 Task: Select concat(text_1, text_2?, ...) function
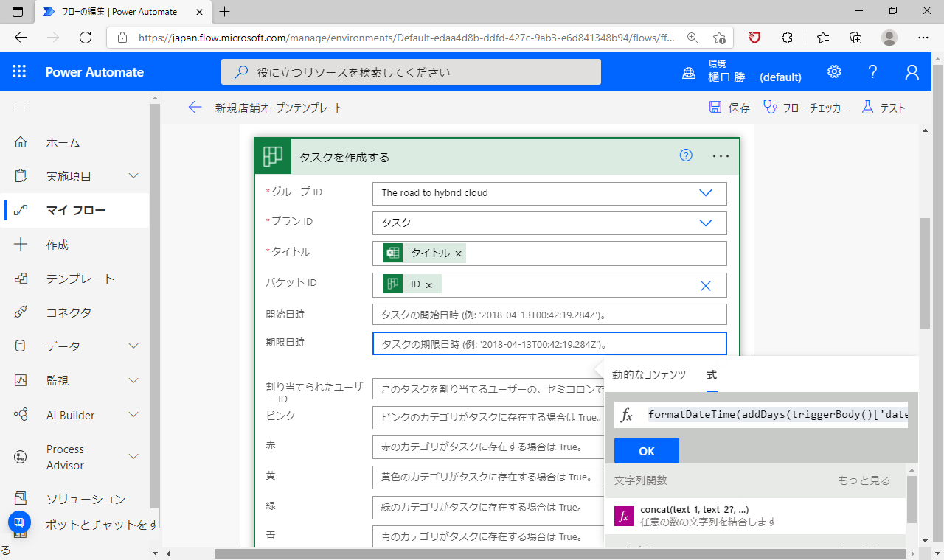[755, 516]
